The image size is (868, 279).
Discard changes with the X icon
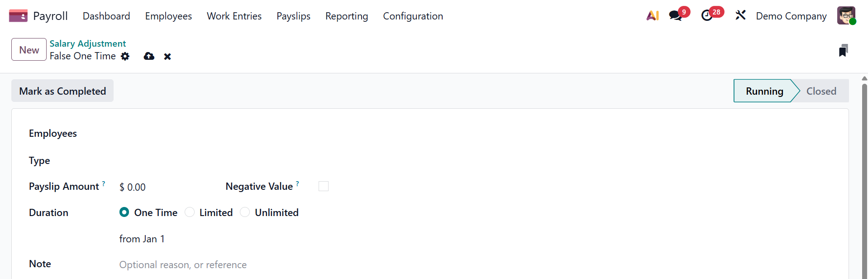pos(167,57)
